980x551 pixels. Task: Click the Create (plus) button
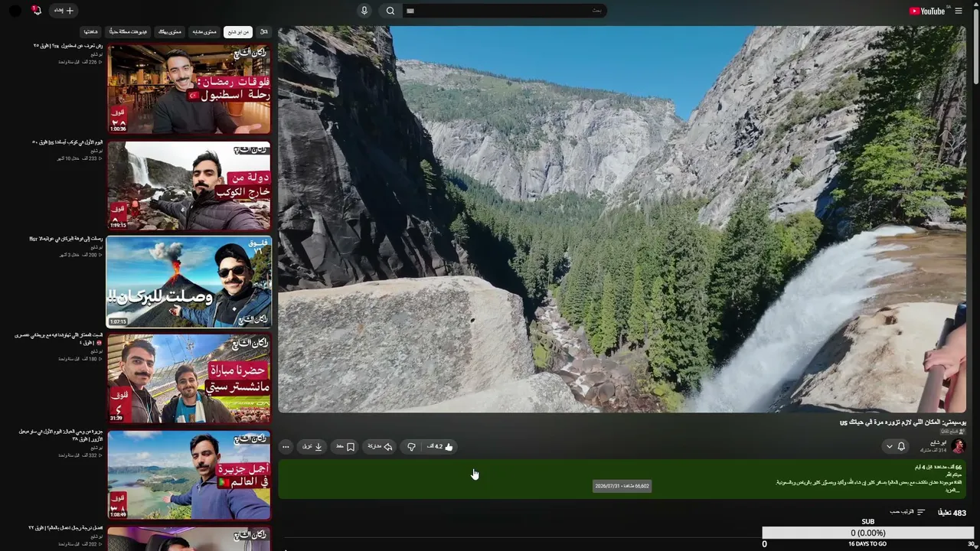point(64,11)
